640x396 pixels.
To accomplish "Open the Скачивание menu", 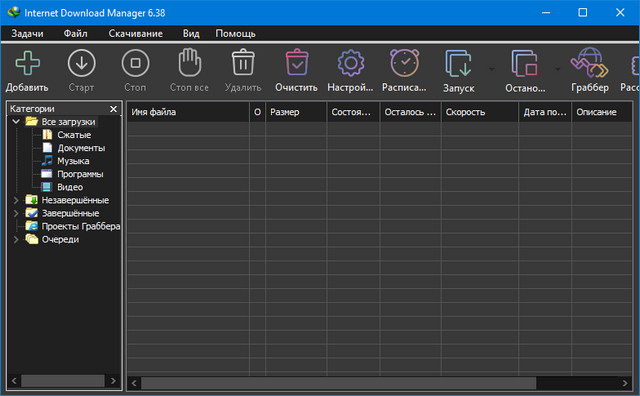I will pyautogui.click(x=136, y=33).
